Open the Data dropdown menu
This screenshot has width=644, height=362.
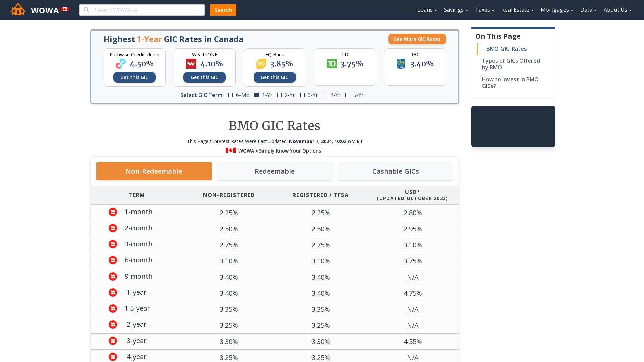(588, 10)
